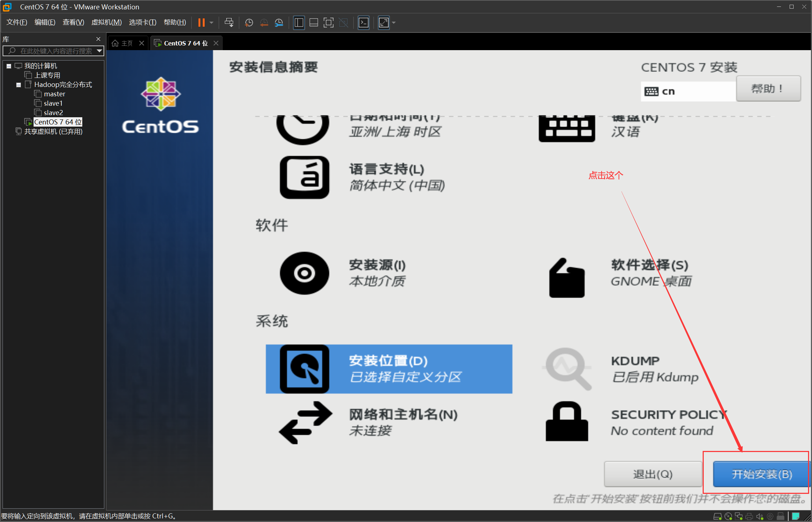Open the 帮助(H) menu

pos(175,22)
